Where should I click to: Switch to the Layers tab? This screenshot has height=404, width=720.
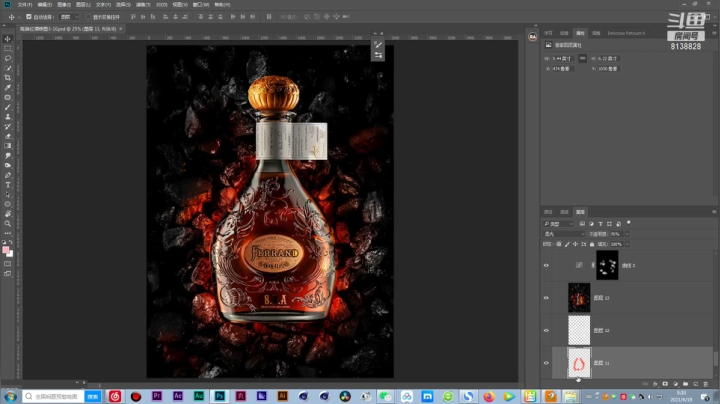click(x=580, y=212)
